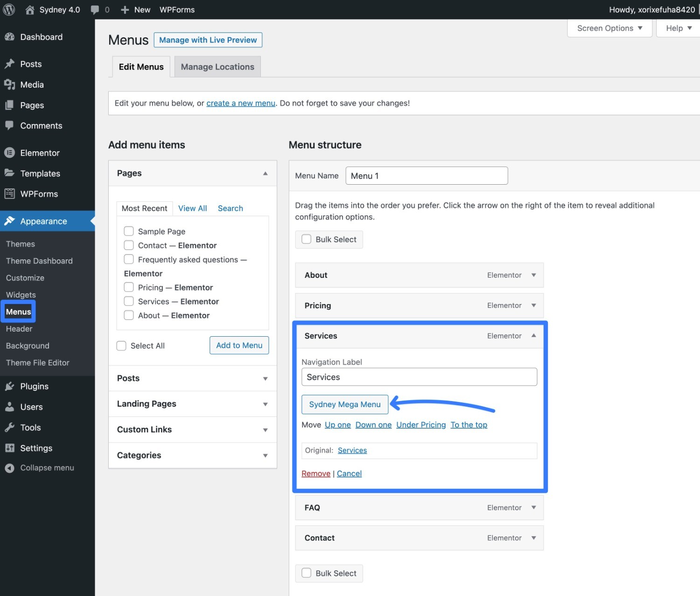Open the comments bubble icon in admin bar
This screenshot has width=700, height=596.
click(95, 10)
